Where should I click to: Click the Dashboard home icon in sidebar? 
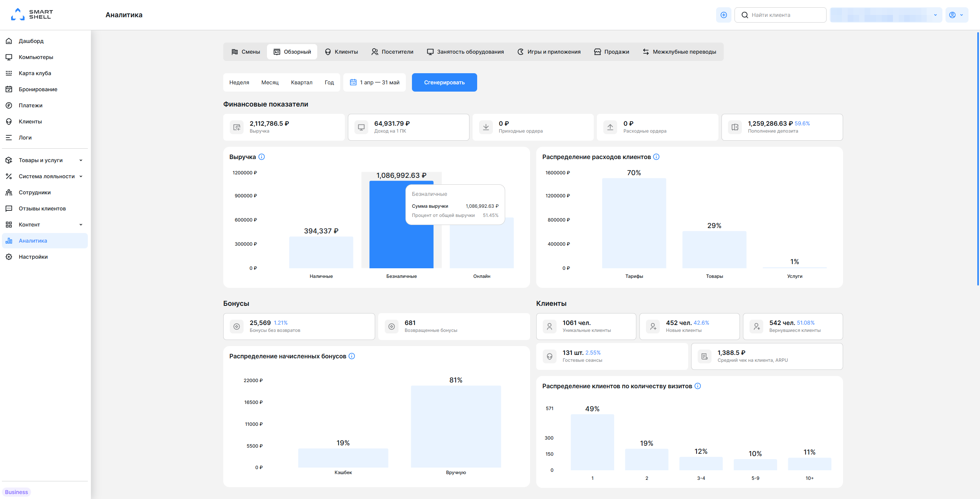9,41
